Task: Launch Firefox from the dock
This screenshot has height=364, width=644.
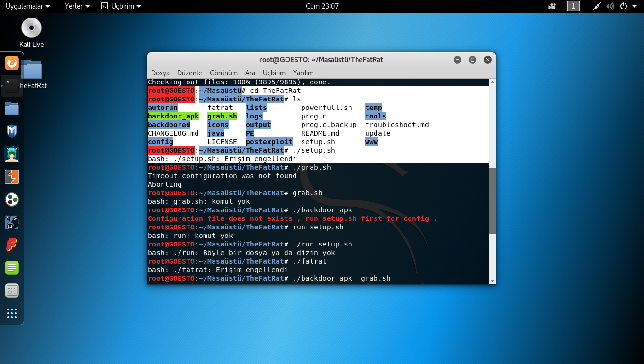Action: pos(12,63)
